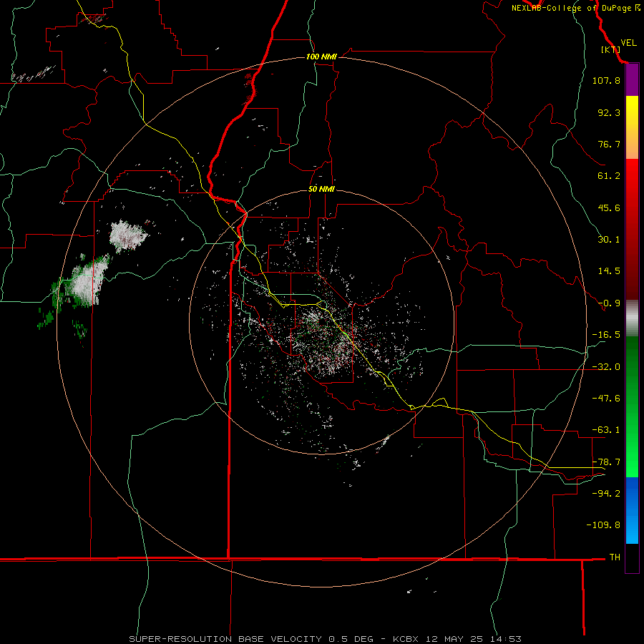Select the -32.0 velocity scale value

pos(606,367)
